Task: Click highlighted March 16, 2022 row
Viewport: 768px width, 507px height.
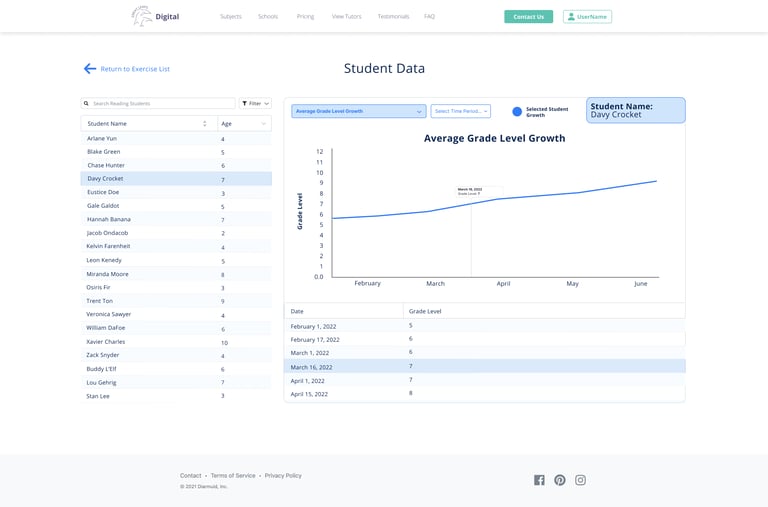Action: coord(485,366)
